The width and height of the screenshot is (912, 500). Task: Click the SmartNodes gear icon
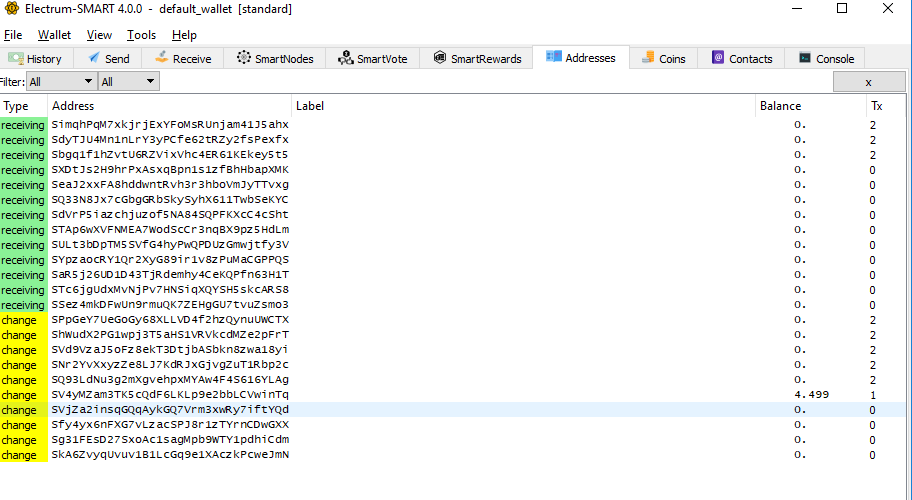click(x=244, y=58)
